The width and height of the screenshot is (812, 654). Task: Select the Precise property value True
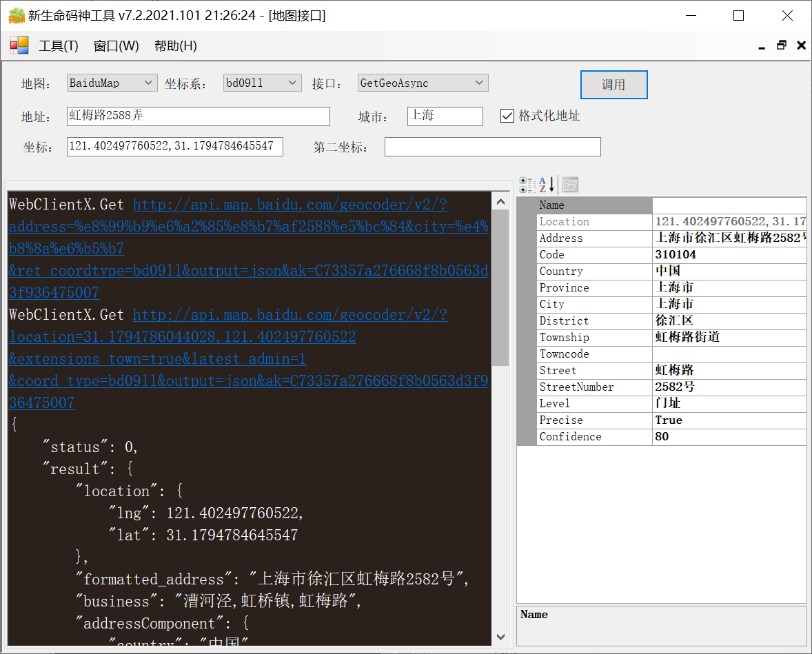(669, 420)
